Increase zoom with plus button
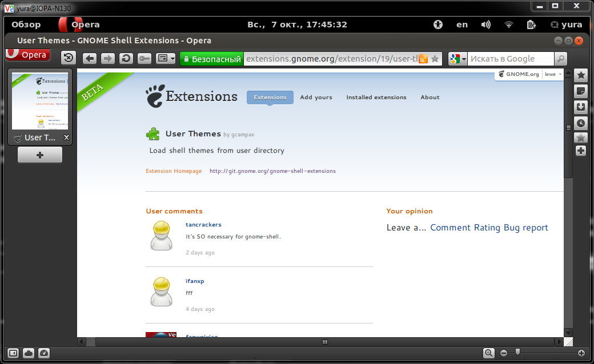 [x=581, y=353]
